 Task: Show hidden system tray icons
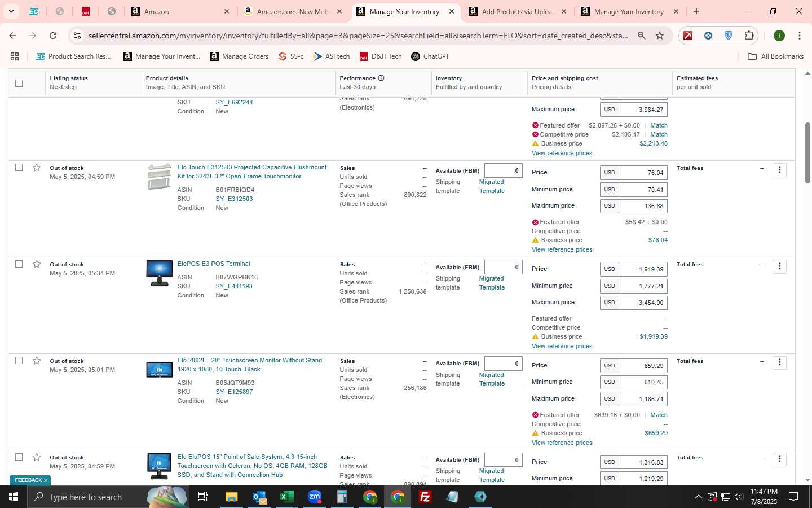698,497
